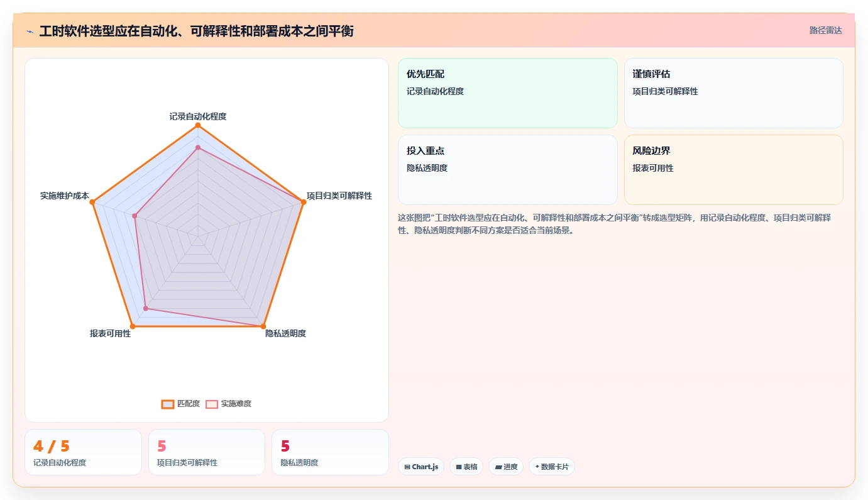
Task: Click pink data point on 实施维护成本 axis
Action: pyautogui.click(x=135, y=216)
